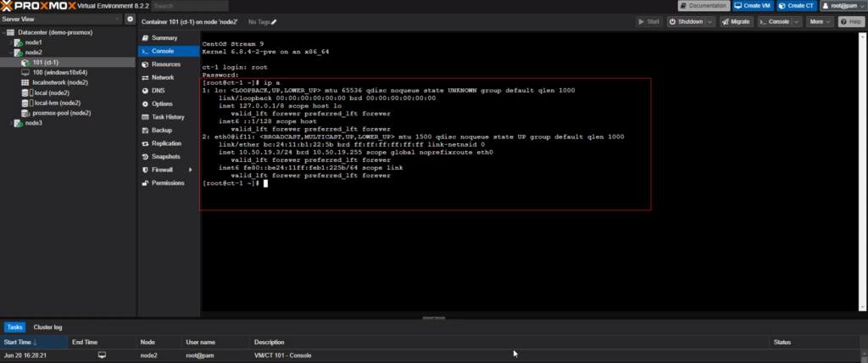Expand the Firewall submenu arrow
The image size is (868, 363).
click(x=191, y=170)
